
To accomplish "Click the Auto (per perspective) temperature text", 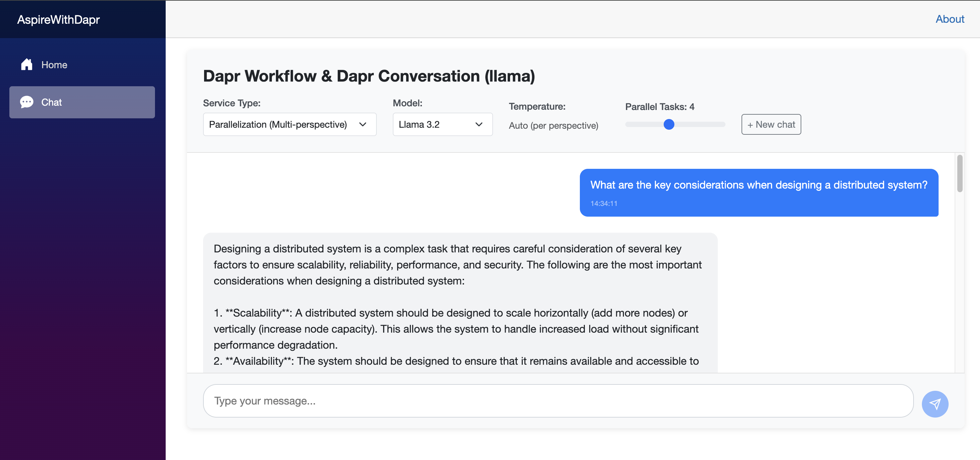I will coord(553,126).
